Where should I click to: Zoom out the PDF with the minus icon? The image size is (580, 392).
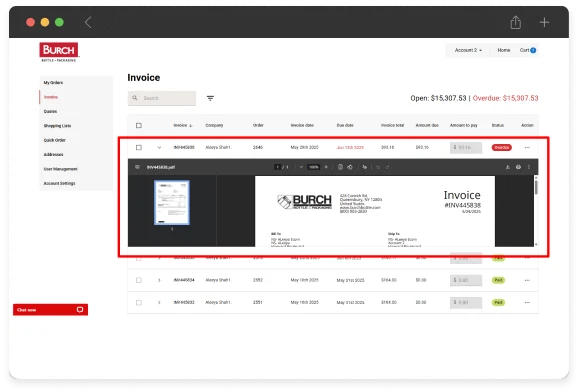click(x=301, y=167)
